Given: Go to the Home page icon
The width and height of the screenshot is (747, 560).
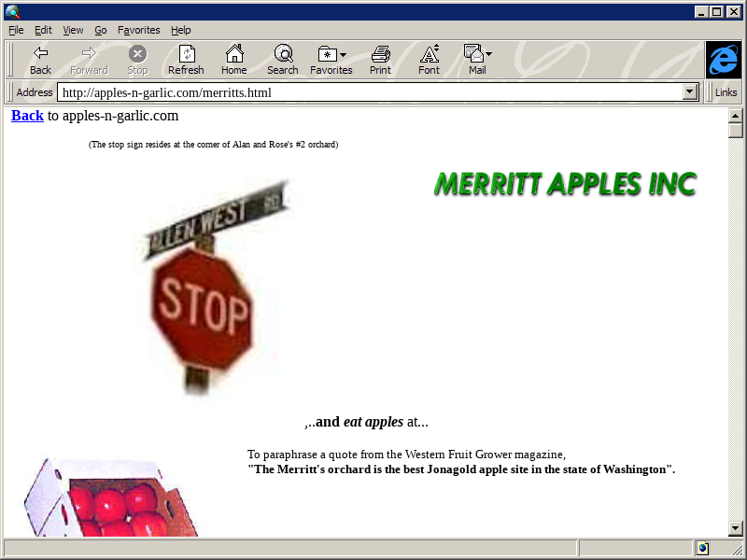Looking at the screenshot, I should coord(234,54).
